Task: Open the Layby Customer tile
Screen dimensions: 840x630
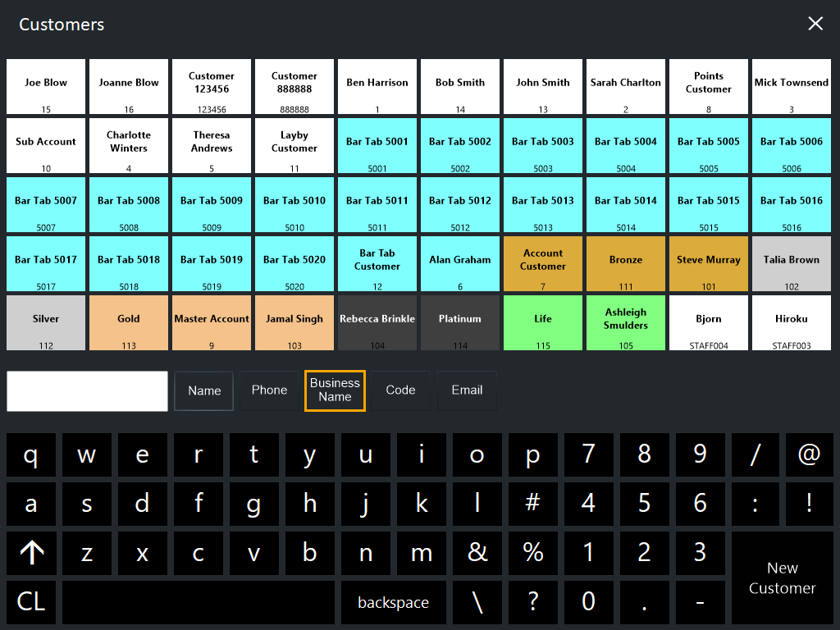Action: (294, 146)
